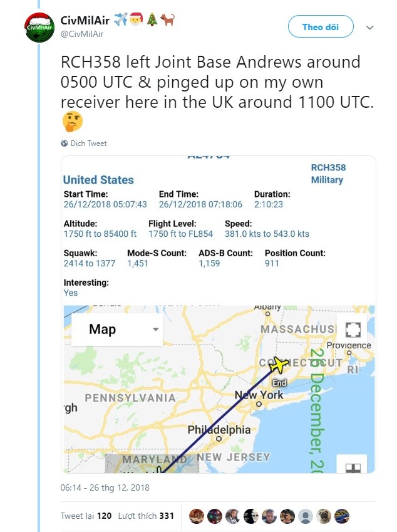
Task: Toggle fullscreen view on the map
Action: 352,330
